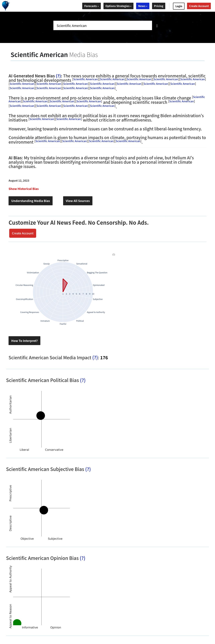Click the balloon logo icon
Image resolution: width=215 pixels, height=644 pixels.
(x=6, y=5)
